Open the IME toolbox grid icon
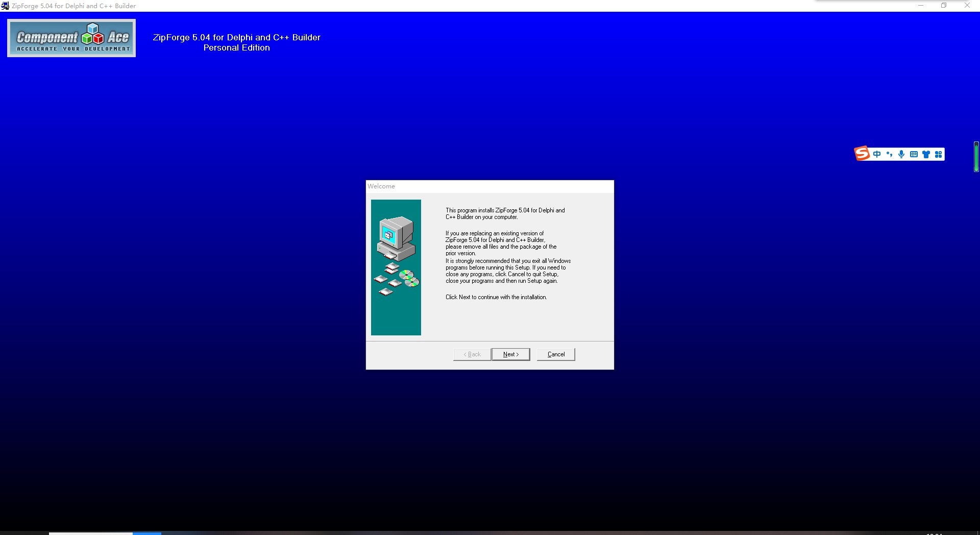This screenshot has height=535, width=980. click(x=938, y=154)
